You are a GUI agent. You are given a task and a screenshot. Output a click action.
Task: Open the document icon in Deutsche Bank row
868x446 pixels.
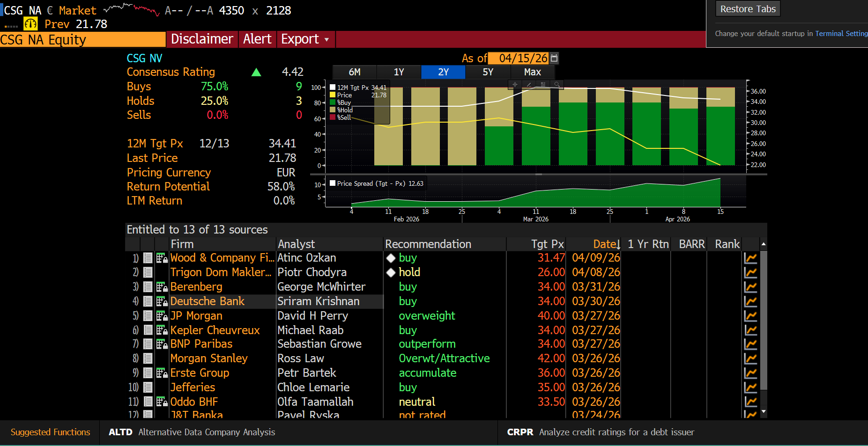148,301
